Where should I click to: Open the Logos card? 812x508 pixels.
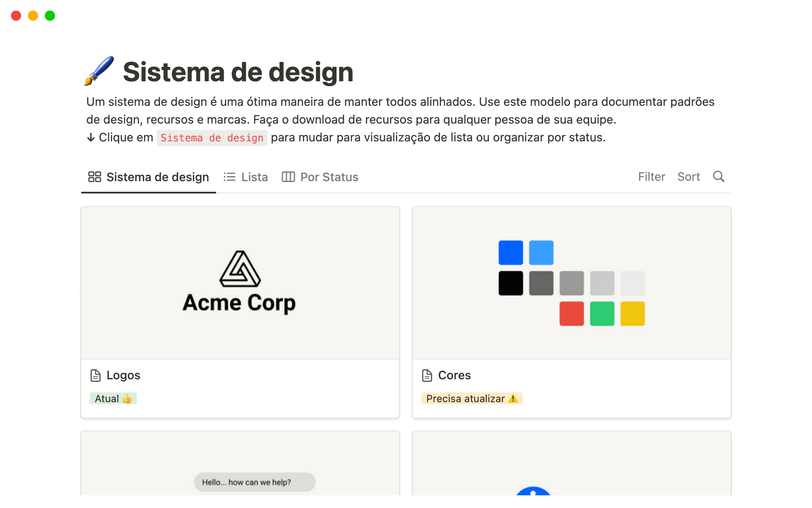pos(123,375)
